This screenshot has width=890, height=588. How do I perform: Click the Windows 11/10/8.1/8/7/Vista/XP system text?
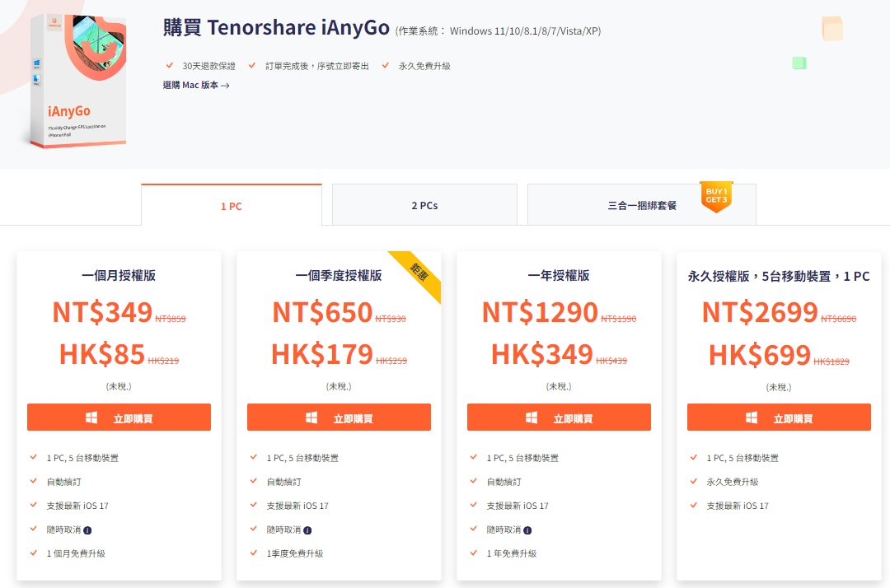coord(525,31)
